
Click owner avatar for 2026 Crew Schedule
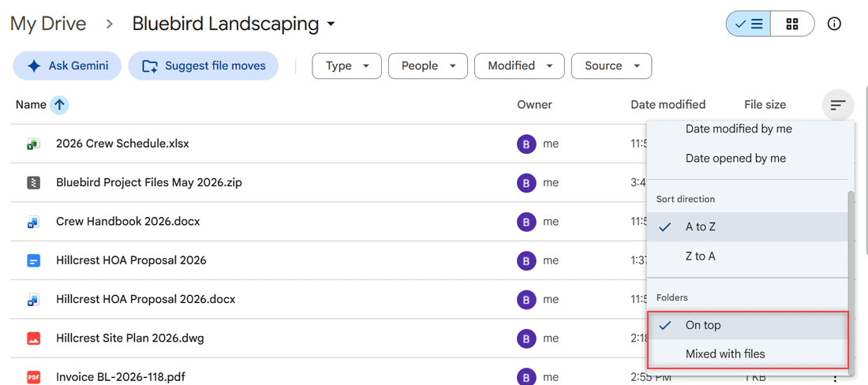click(x=526, y=144)
